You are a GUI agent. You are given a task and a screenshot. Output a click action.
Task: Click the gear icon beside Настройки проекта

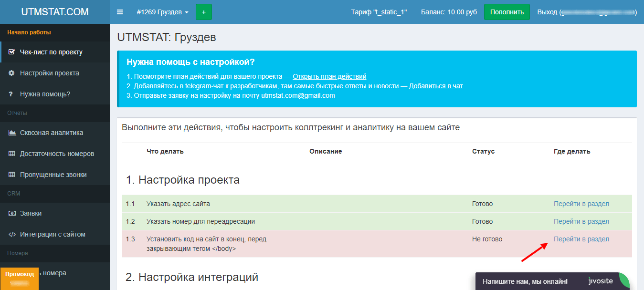coord(12,73)
